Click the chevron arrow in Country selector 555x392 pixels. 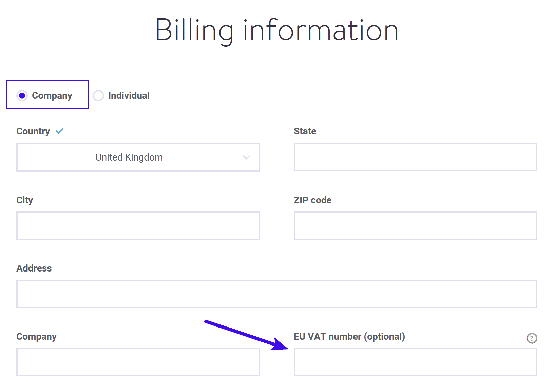tap(246, 157)
